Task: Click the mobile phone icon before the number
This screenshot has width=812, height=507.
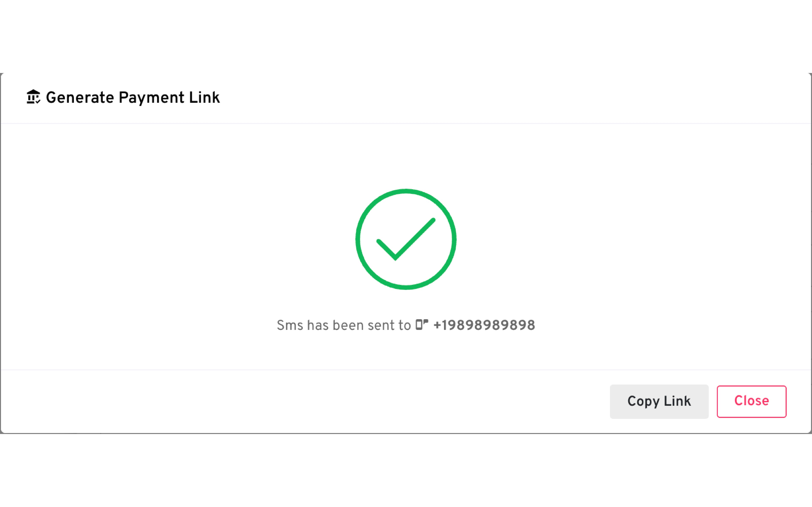Action: (x=421, y=325)
